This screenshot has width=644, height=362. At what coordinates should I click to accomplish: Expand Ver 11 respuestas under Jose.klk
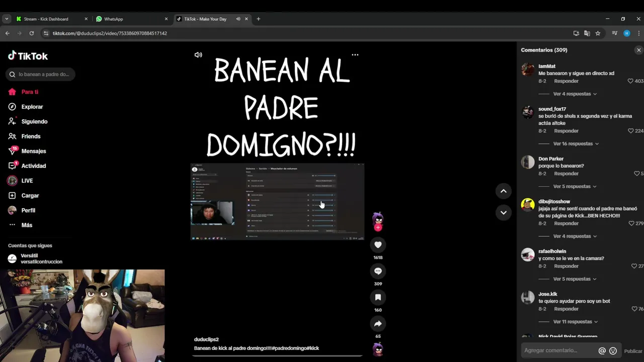coord(576,322)
